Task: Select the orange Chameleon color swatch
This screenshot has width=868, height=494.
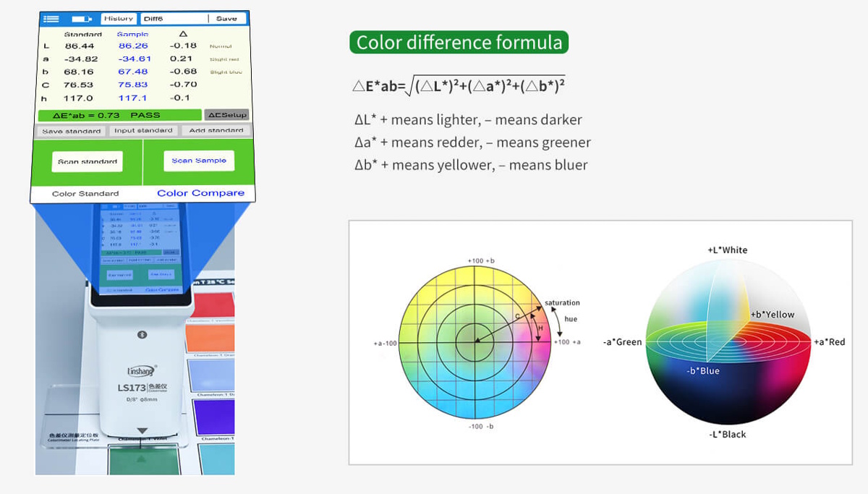Action: (x=210, y=338)
